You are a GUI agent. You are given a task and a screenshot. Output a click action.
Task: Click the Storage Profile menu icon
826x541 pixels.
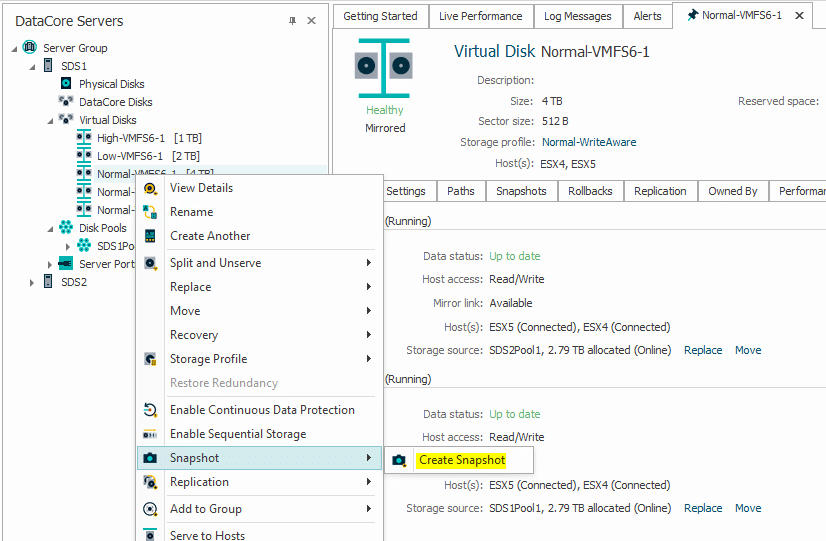coord(150,359)
